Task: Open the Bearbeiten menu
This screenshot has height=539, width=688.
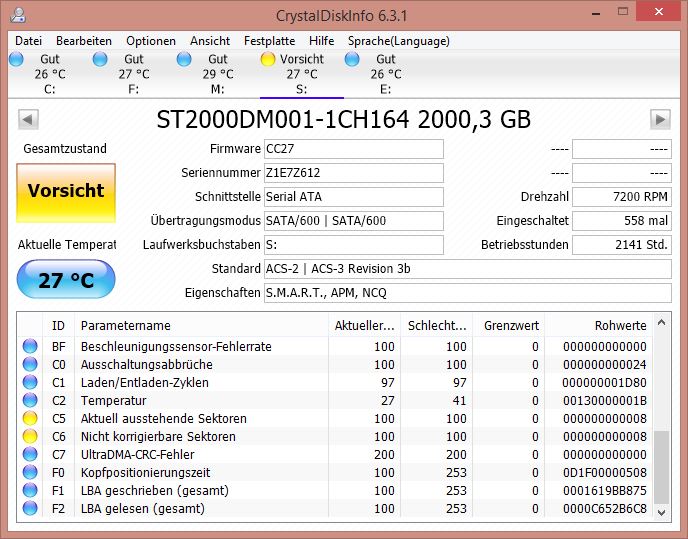Action: click(x=84, y=41)
